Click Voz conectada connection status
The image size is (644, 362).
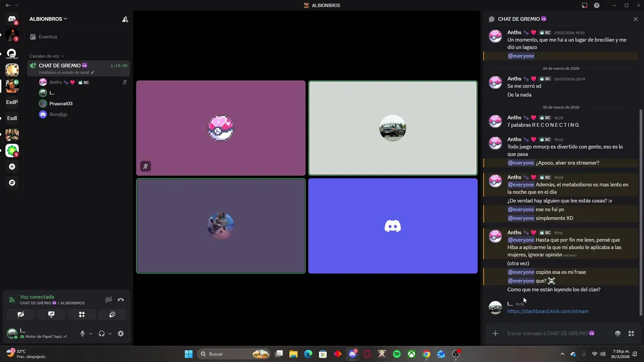(x=37, y=297)
